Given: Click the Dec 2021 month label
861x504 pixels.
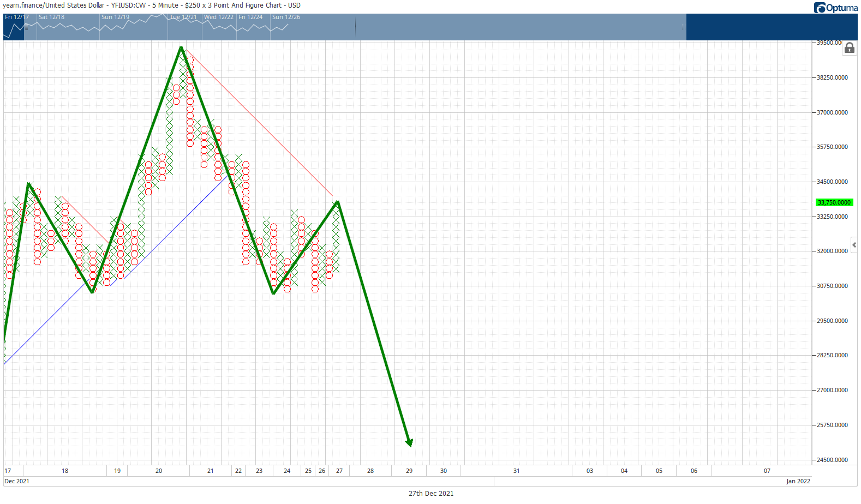Looking at the screenshot, I should [x=17, y=481].
